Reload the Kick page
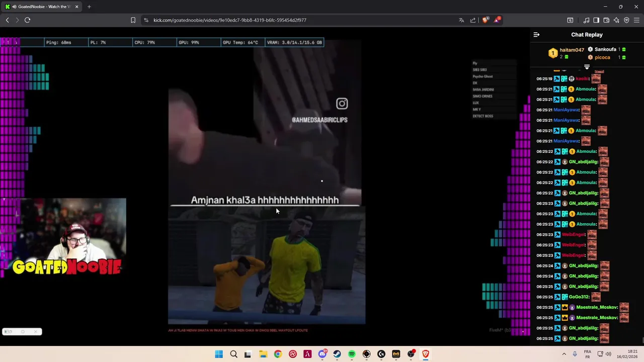 [28, 20]
